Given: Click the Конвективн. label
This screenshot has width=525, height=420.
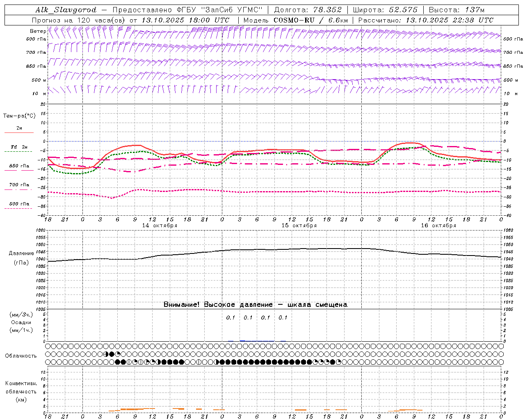Looking at the screenshot, I should pyautogui.click(x=21, y=383).
